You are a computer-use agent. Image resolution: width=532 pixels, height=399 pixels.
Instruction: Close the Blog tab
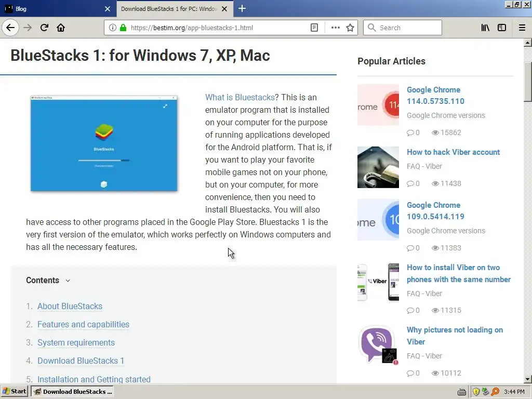click(108, 9)
